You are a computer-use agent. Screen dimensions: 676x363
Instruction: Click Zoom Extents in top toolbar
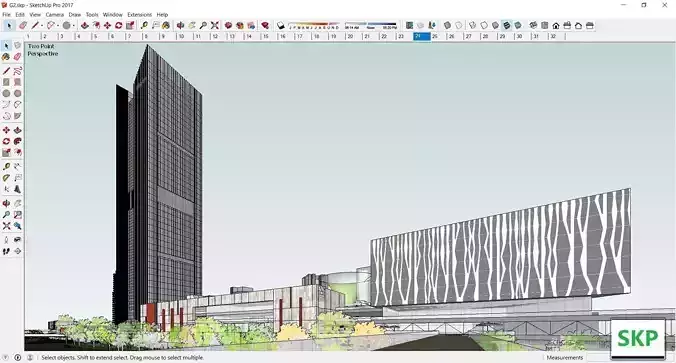(214, 25)
